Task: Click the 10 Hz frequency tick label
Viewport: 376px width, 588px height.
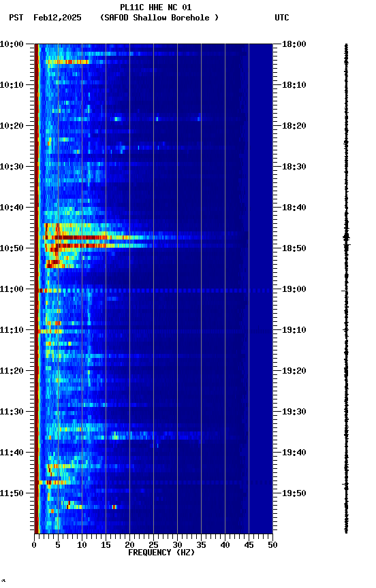Action: [82, 545]
